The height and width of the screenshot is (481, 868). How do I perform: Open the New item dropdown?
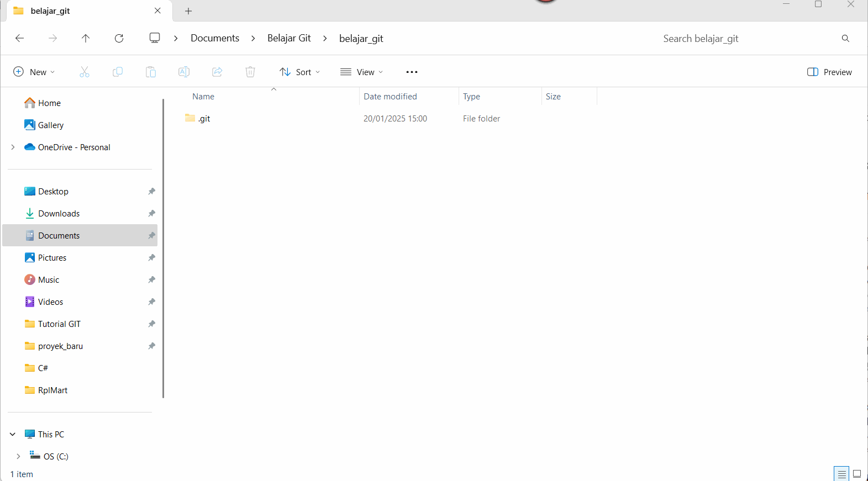34,72
